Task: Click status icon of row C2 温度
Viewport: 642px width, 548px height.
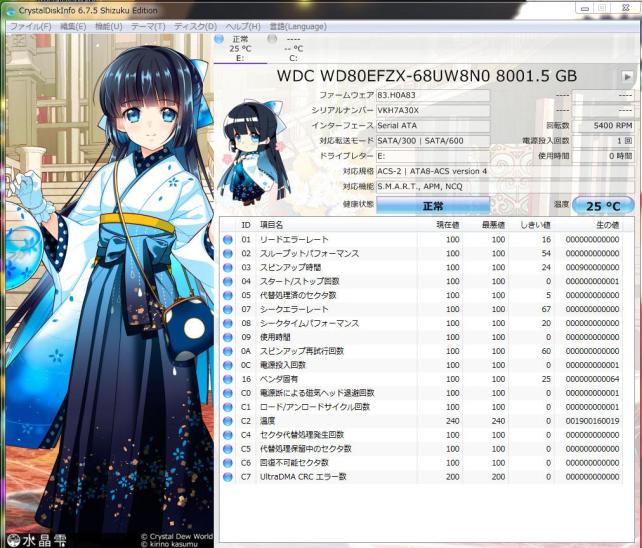Action: click(228, 421)
